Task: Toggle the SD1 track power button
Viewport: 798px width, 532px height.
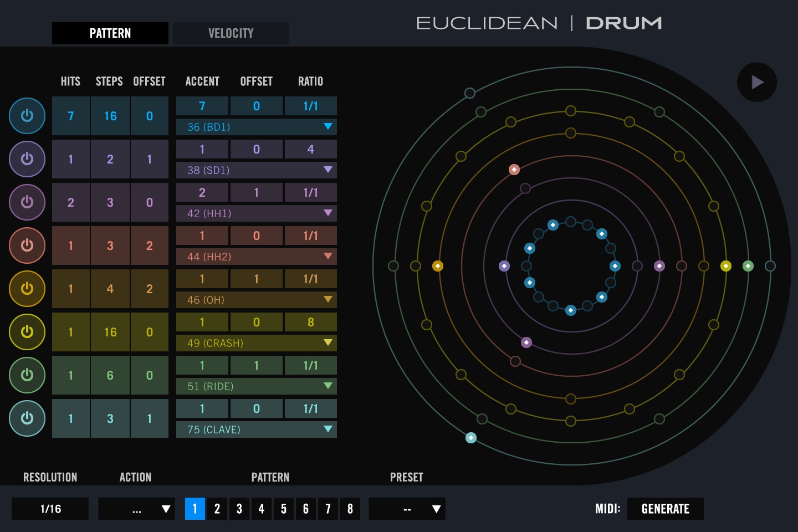Action: pos(27,159)
